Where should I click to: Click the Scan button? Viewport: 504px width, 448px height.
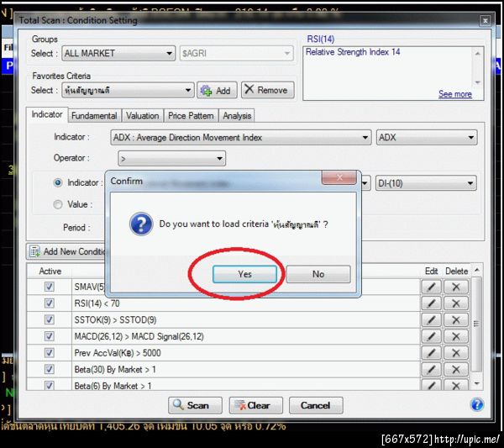point(195,405)
